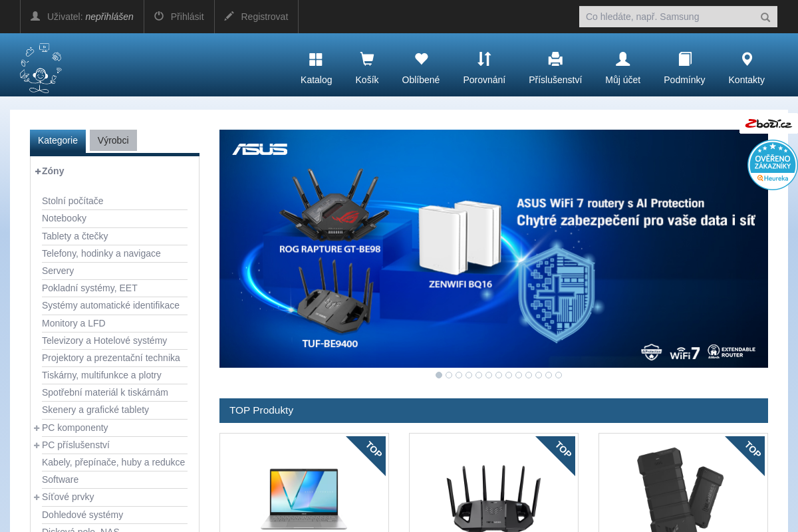
Task: Open Můj účet person icon
Action: (x=622, y=59)
